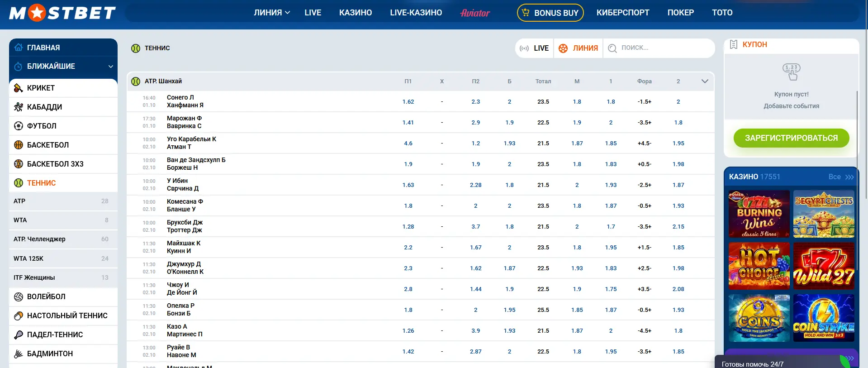The height and width of the screenshot is (368, 868).
Task: Collapse the ATP. Шанхай league chevron
Action: point(705,81)
